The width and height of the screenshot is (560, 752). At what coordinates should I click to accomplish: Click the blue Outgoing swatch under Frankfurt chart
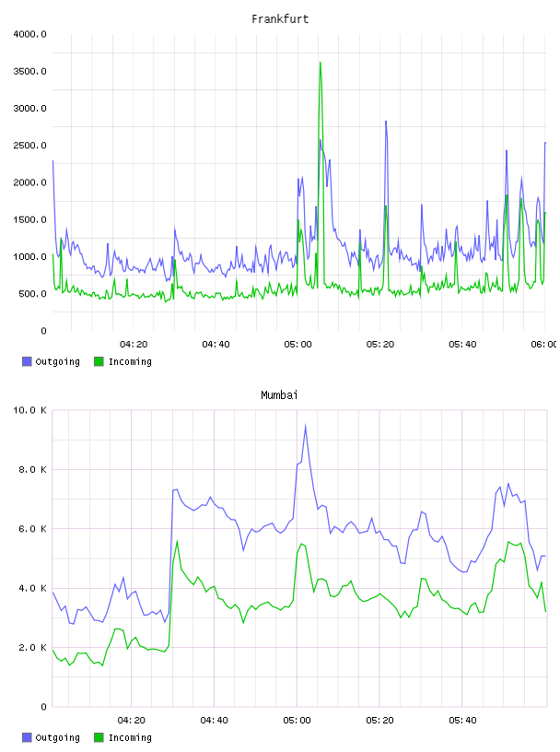pyautogui.click(x=27, y=361)
